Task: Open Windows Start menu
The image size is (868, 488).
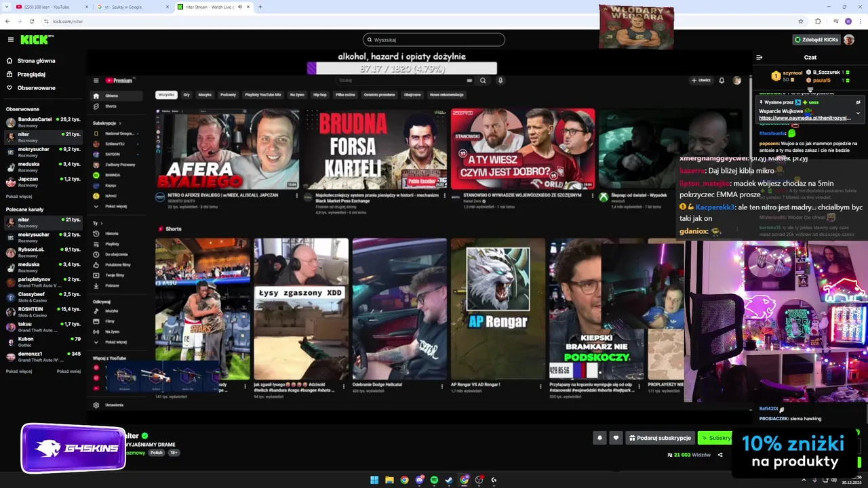Action: click(x=374, y=480)
